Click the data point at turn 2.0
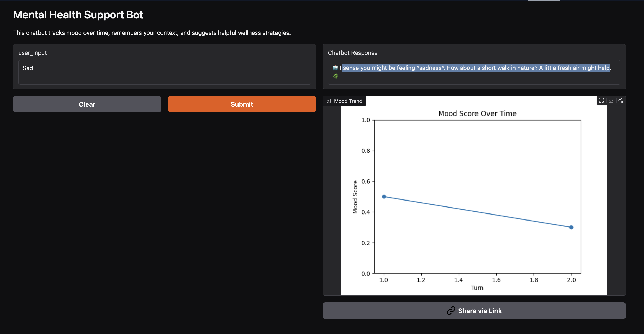This screenshot has height=334, width=644. pos(571,227)
